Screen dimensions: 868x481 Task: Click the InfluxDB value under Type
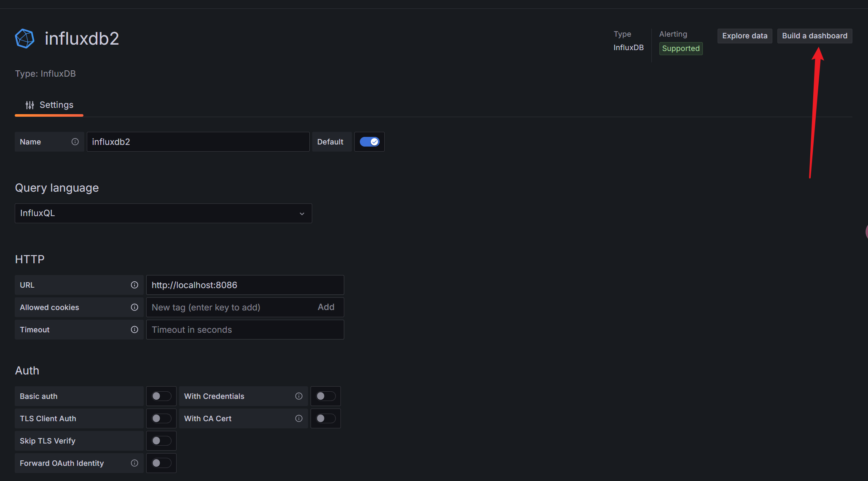tap(629, 48)
